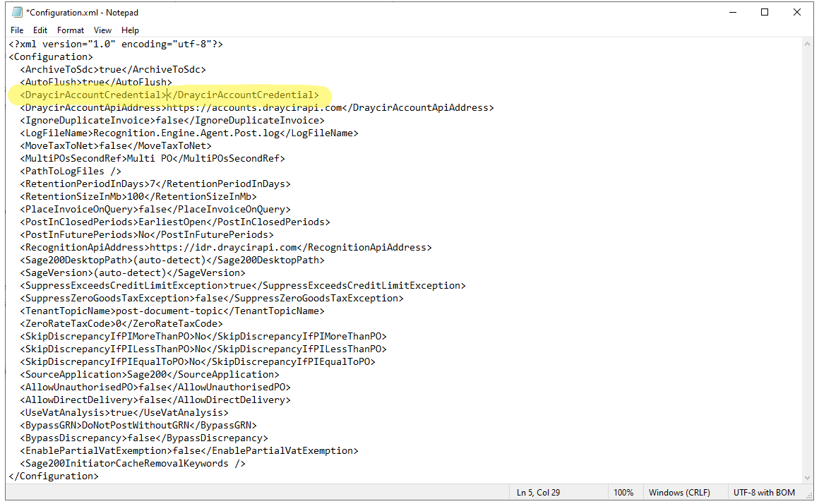
Task: Click the UseVatAnalysis line
Action: click(x=124, y=413)
